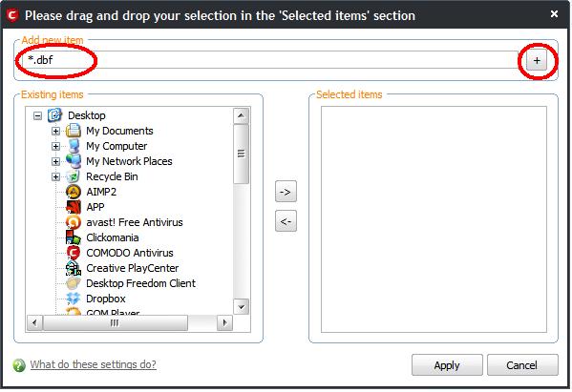Collapse the Desktop tree node
The width and height of the screenshot is (572, 392).
(37, 115)
